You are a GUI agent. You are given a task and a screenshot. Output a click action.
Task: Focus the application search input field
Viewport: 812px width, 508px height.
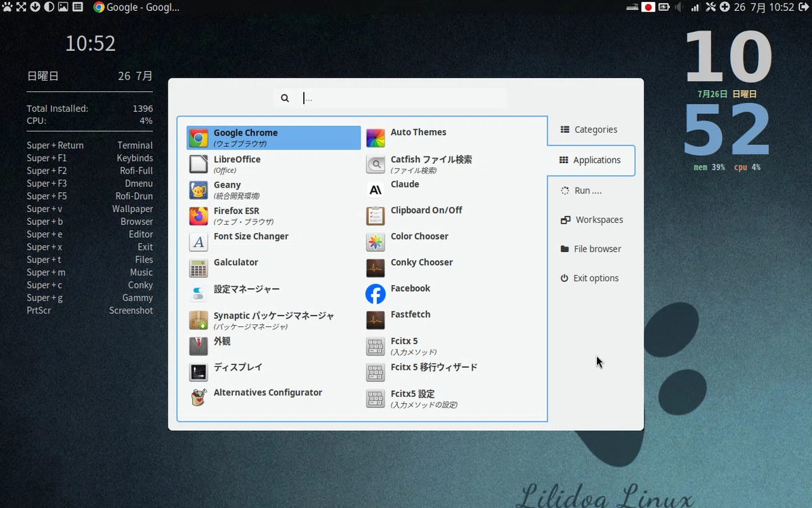coord(403,98)
